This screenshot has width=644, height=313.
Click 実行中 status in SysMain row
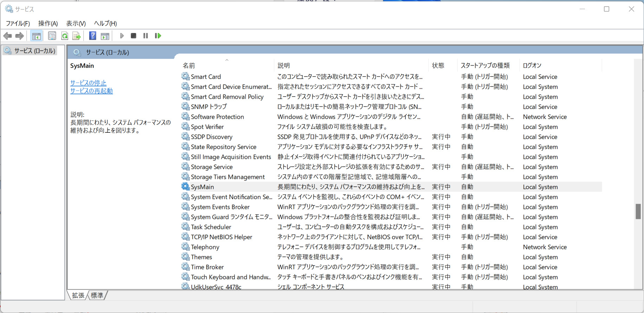click(x=441, y=187)
